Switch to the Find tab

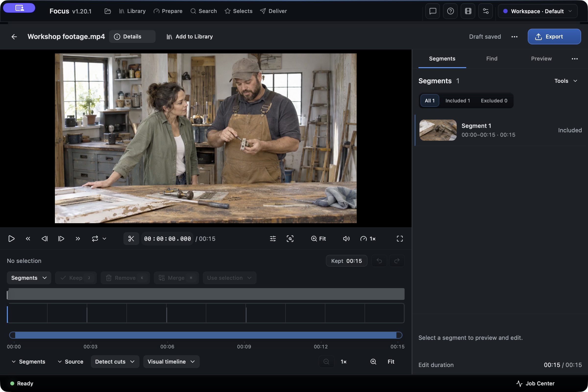pos(491,59)
